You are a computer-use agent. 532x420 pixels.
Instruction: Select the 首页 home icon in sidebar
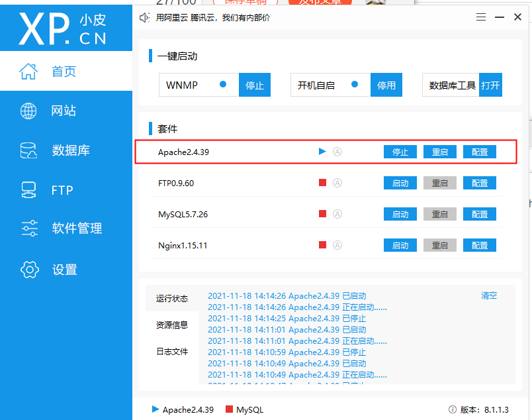[x=29, y=70]
